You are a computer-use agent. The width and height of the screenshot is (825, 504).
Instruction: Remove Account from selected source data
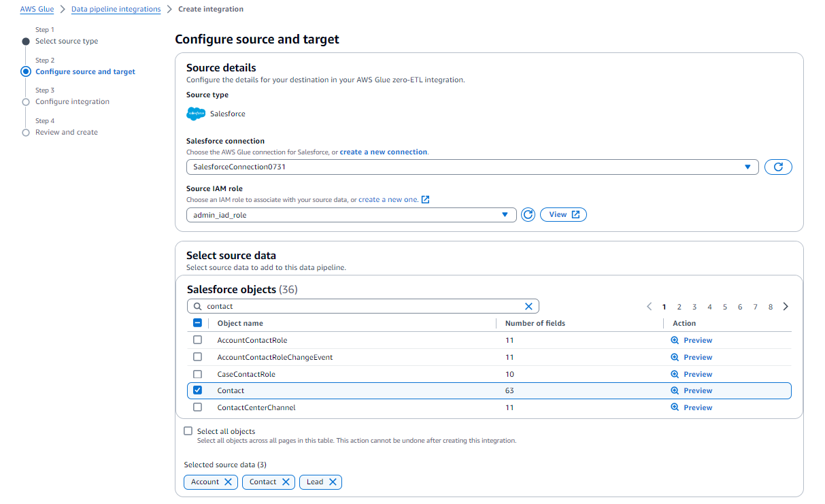(x=229, y=482)
